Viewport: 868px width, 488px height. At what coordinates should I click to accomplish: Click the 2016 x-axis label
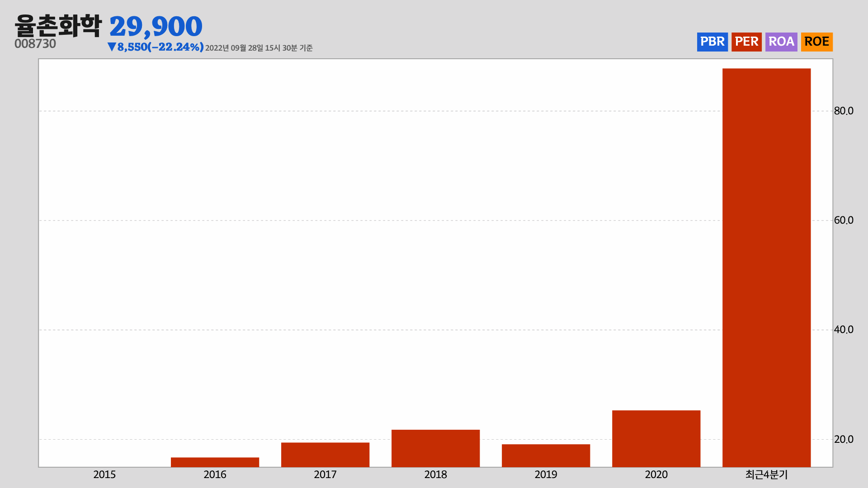[215, 475]
